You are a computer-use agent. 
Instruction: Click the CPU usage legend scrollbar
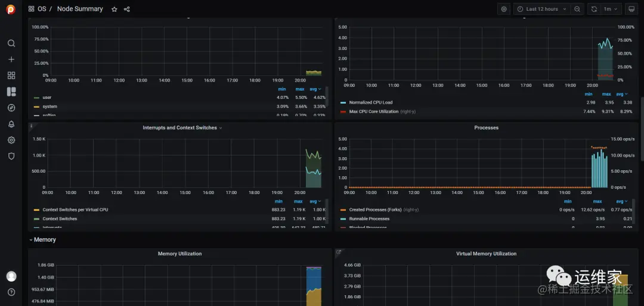pos(327,96)
